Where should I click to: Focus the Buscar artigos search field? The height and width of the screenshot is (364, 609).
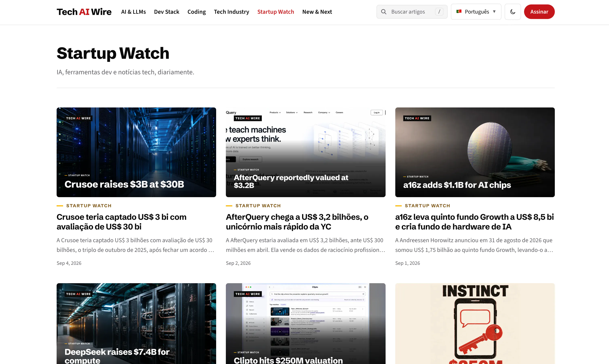(412, 12)
